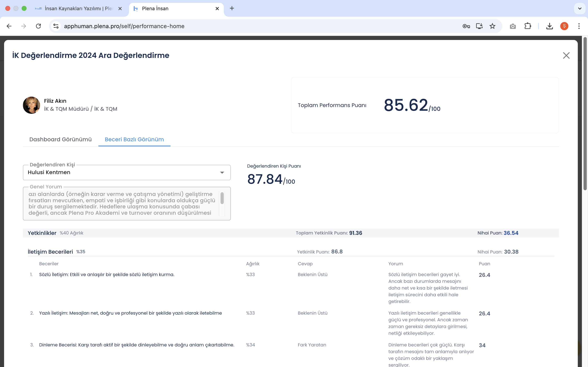Open the site information icon in address bar

click(x=56, y=26)
